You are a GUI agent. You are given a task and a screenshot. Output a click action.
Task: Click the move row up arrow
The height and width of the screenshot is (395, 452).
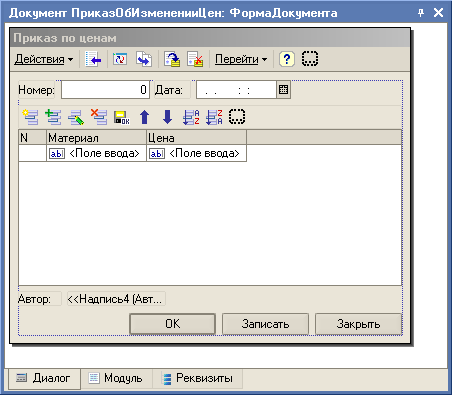(x=144, y=117)
